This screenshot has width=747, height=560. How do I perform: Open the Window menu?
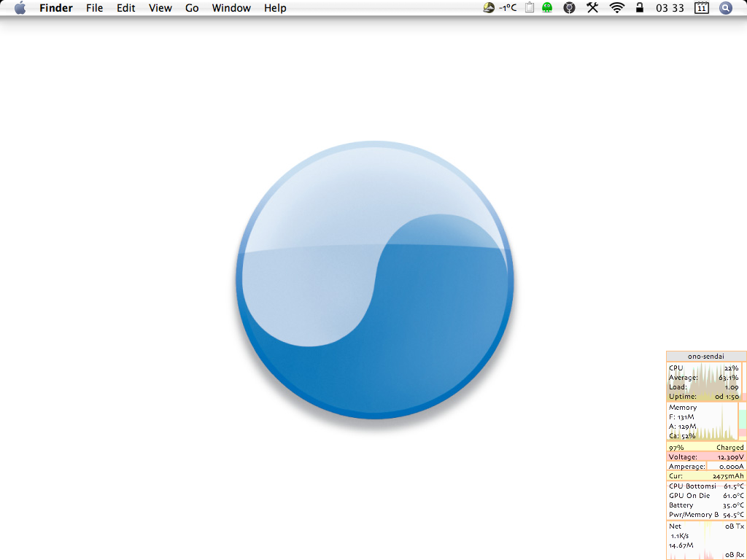click(231, 8)
